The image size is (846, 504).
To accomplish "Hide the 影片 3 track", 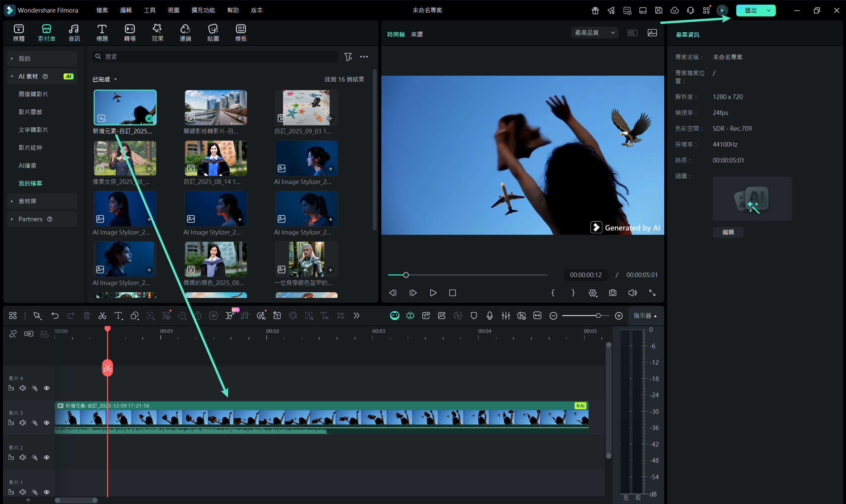I will click(47, 423).
